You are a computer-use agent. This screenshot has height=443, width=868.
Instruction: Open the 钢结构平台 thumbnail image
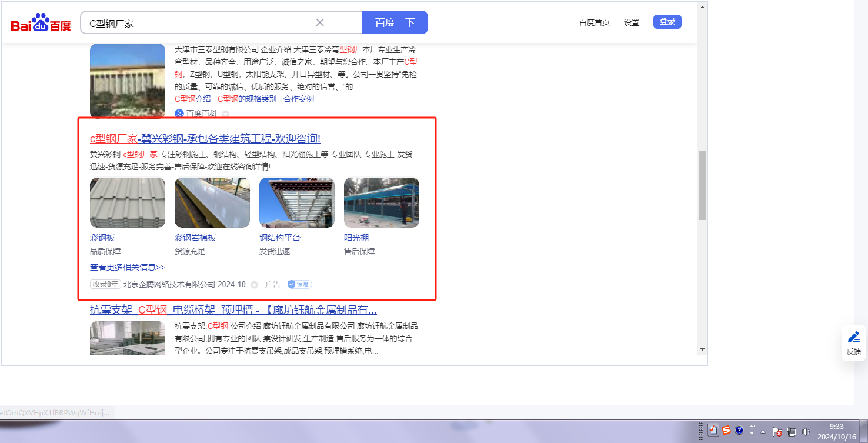tap(297, 202)
